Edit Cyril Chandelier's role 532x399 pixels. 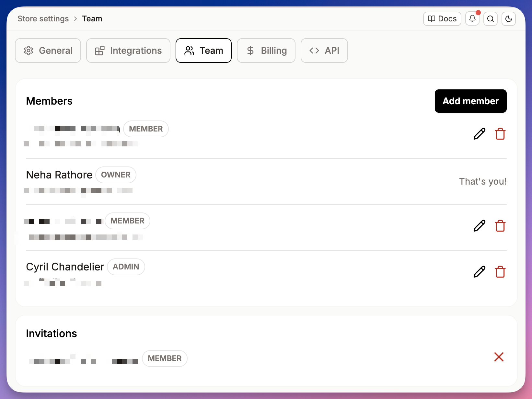[x=480, y=272]
